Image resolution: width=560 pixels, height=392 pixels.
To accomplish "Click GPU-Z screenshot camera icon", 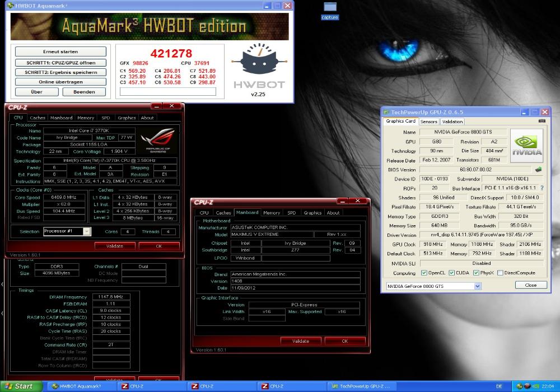I will point(542,121).
